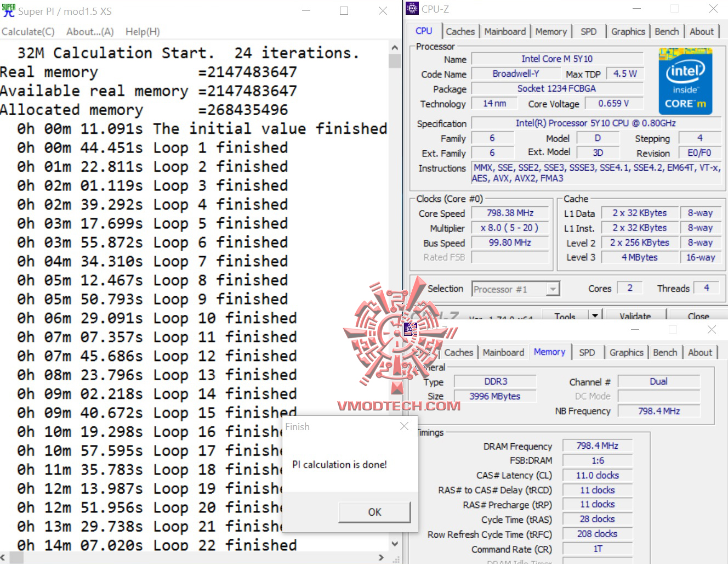This screenshot has width=728, height=564.
Task: Click the memory Type value 'DDR3'
Action: pos(496,381)
